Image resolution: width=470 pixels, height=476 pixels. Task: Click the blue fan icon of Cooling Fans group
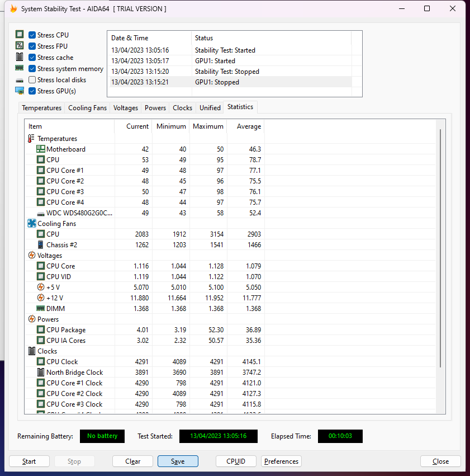31,223
